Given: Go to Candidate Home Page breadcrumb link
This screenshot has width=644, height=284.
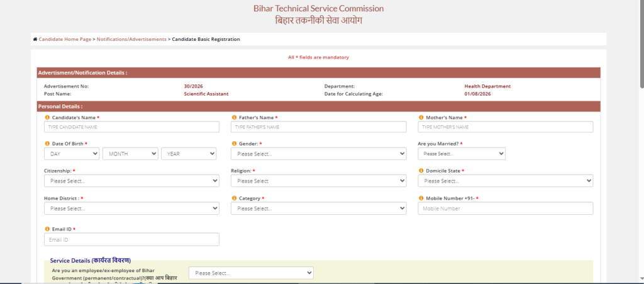Looking at the screenshot, I should click(65, 40).
